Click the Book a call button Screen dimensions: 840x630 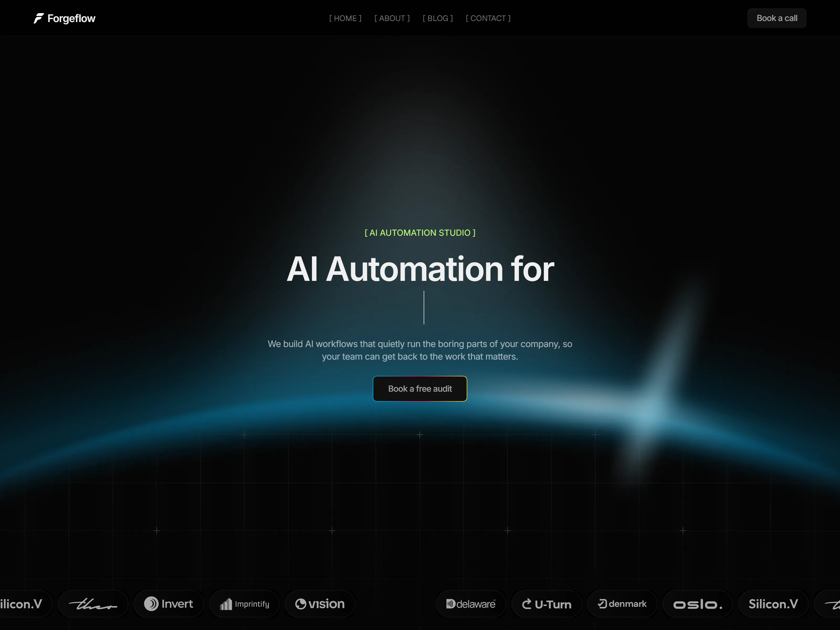coord(776,18)
